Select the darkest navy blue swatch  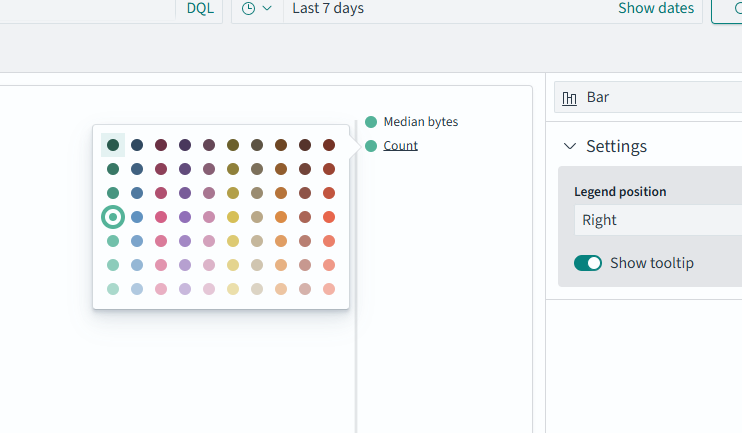137,145
